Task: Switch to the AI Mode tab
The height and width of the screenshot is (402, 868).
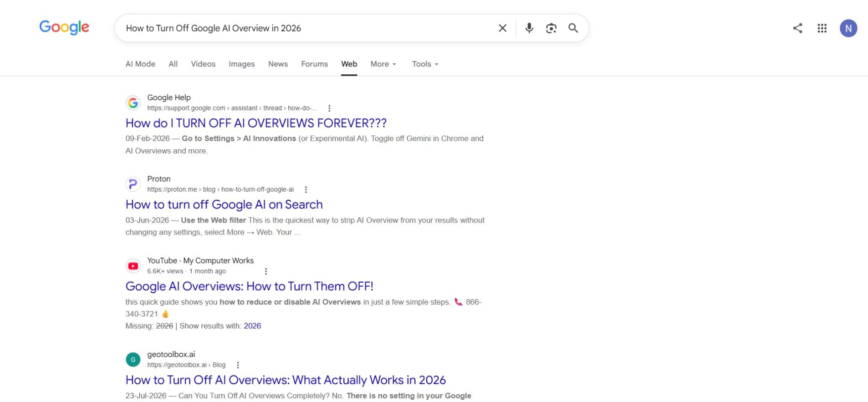Action: tap(140, 64)
